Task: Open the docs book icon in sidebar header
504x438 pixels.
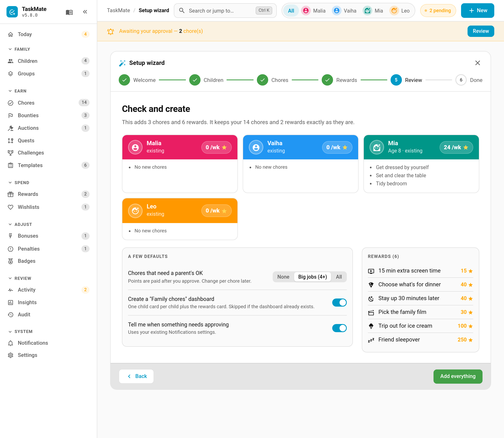Action: click(x=69, y=12)
